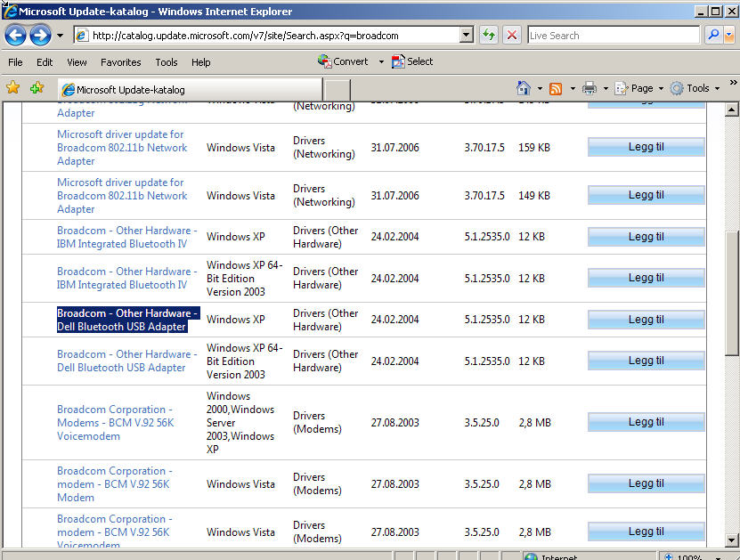Screen dimensions: 740x560
Task: Click Legg til for BCM V.92 56K Modem
Action: point(646,483)
